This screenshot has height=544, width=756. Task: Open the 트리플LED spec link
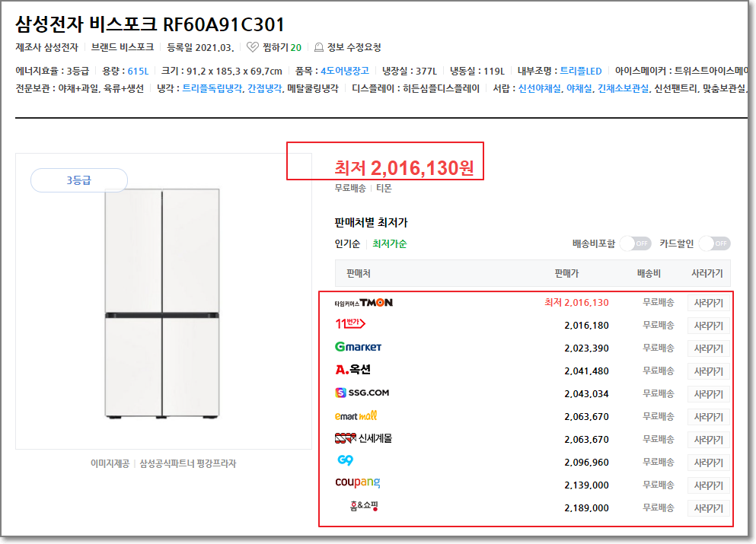(580, 72)
